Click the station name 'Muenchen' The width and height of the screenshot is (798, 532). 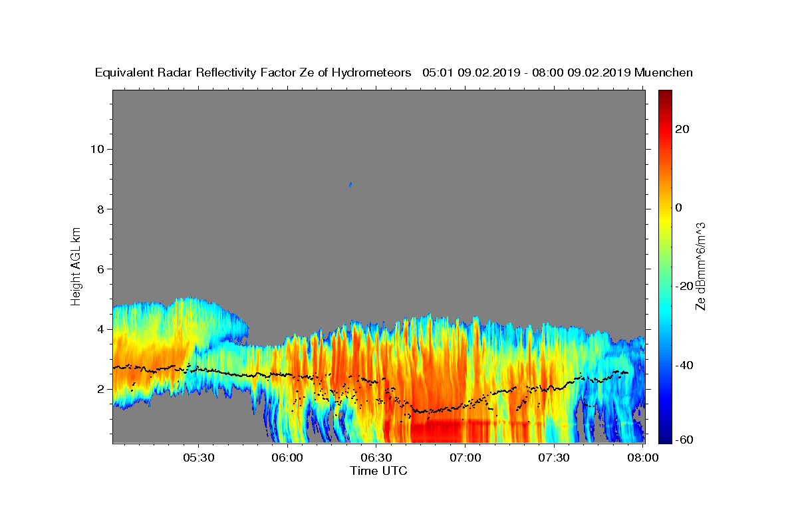tap(664, 72)
